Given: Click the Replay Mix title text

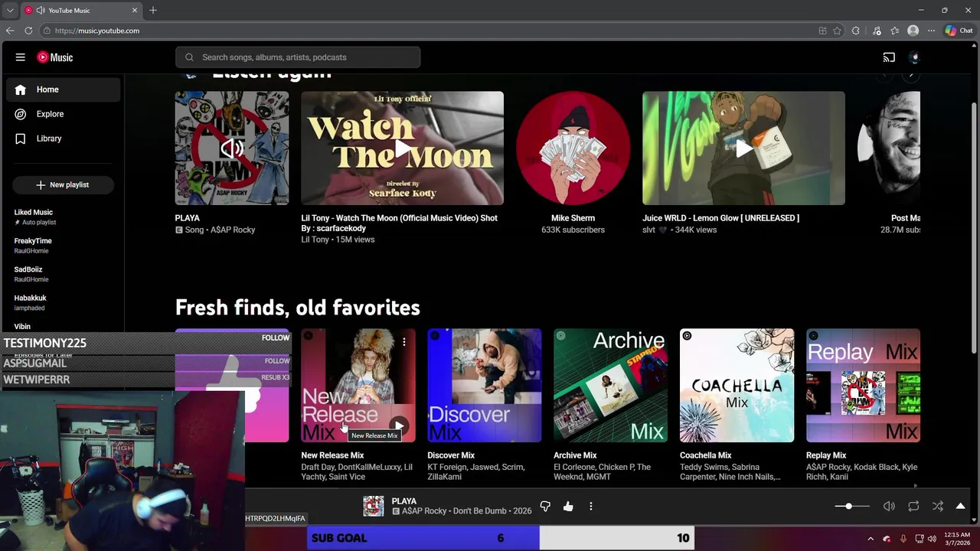Looking at the screenshot, I should pyautogui.click(x=826, y=455).
